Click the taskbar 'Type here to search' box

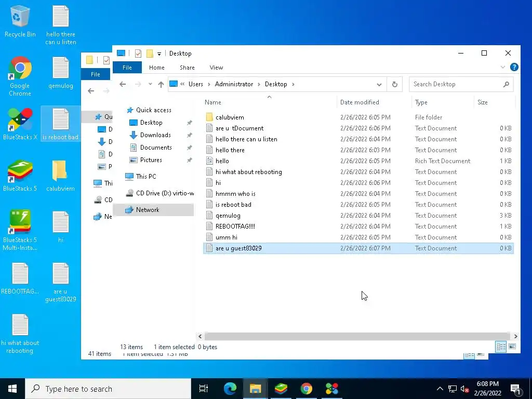pos(108,389)
